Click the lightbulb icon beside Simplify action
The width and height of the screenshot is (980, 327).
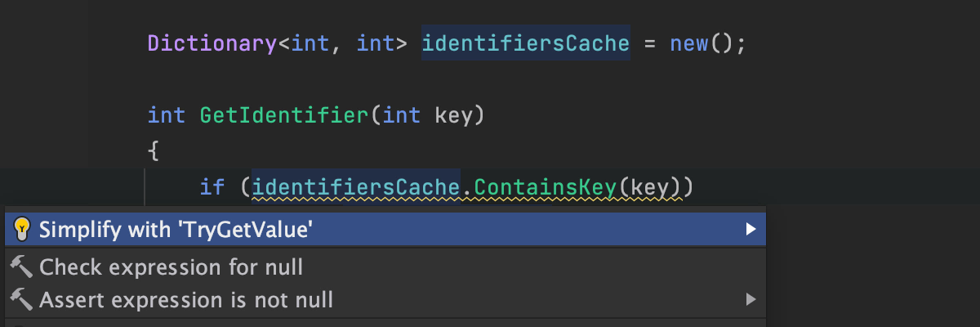(x=22, y=230)
